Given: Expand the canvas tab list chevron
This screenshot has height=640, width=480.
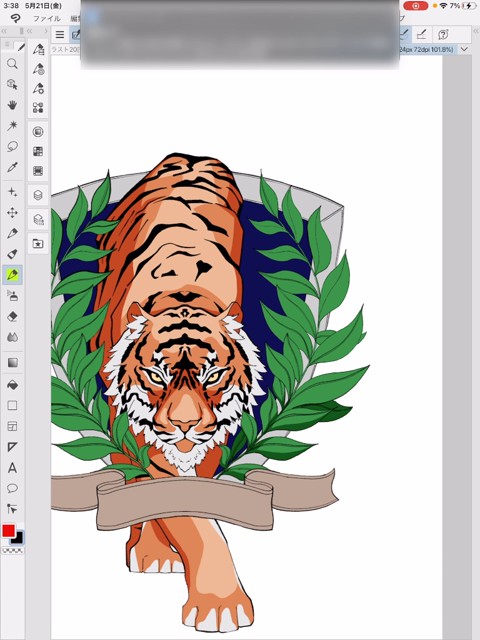Looking at the screenshot, I should (464, 49).
